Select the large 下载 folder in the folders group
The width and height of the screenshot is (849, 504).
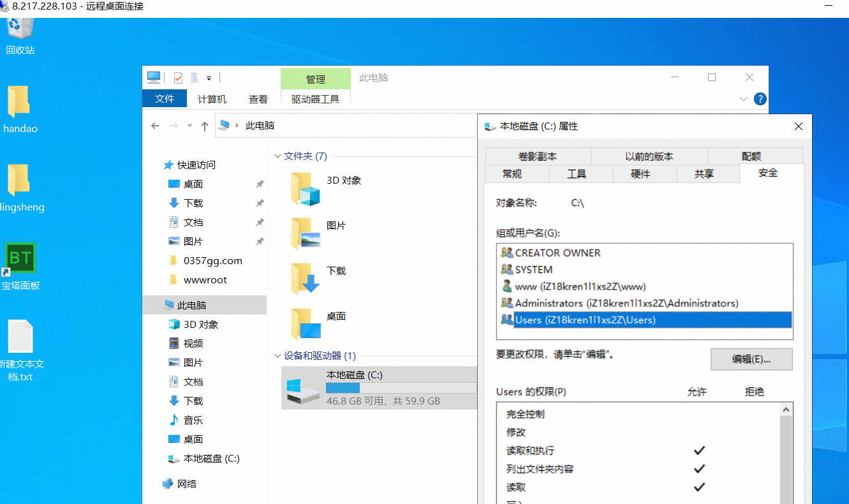tap(319, 278)
